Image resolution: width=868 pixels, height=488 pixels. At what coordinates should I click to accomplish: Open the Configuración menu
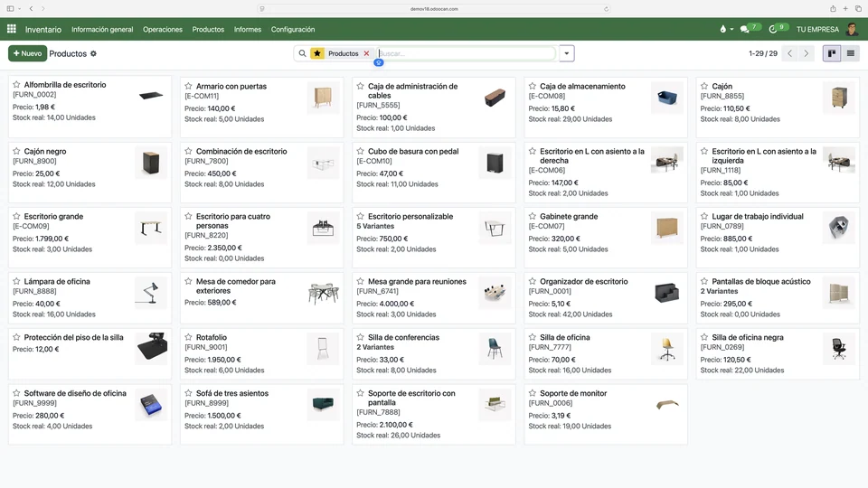pyautogui.click(x=293, y=29)
